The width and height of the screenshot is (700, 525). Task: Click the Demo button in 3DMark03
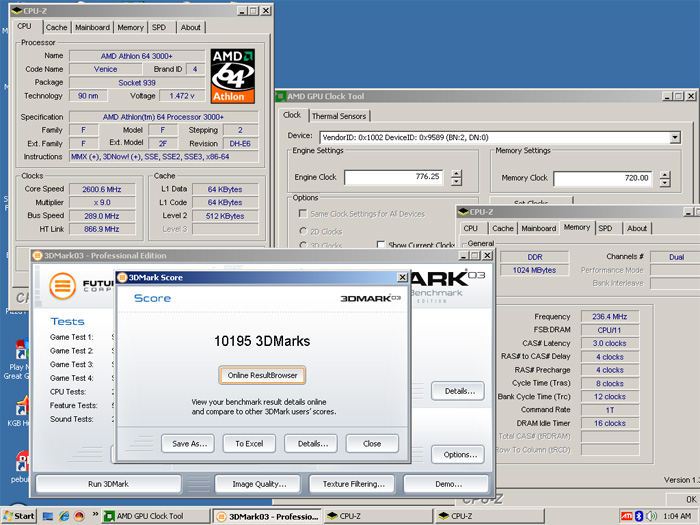click(446, 484)
